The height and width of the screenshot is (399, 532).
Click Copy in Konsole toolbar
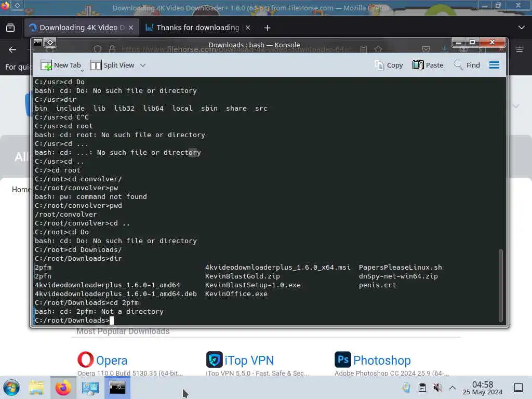(x=389, y=65)
